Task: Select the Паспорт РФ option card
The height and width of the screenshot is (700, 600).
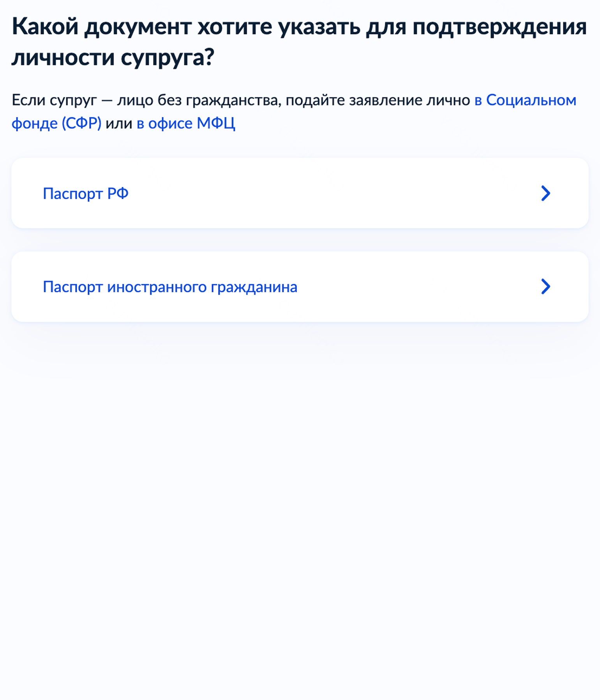Action: [x=299, y=193]
